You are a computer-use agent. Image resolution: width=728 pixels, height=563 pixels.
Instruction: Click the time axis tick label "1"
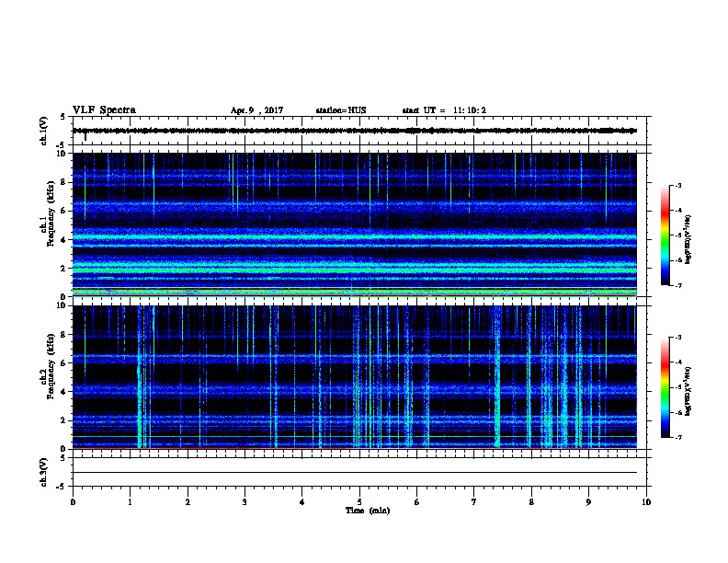coord(130,502)
